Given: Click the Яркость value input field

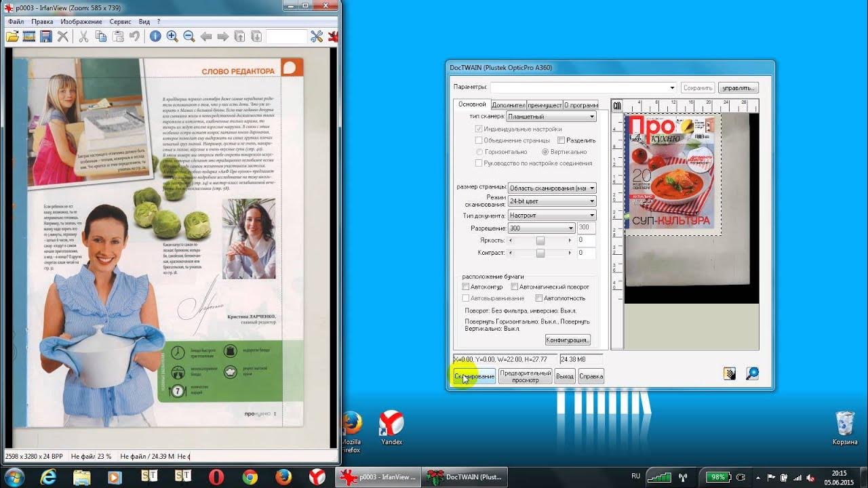Looking at the screenshot, I should tap(586, 241).
